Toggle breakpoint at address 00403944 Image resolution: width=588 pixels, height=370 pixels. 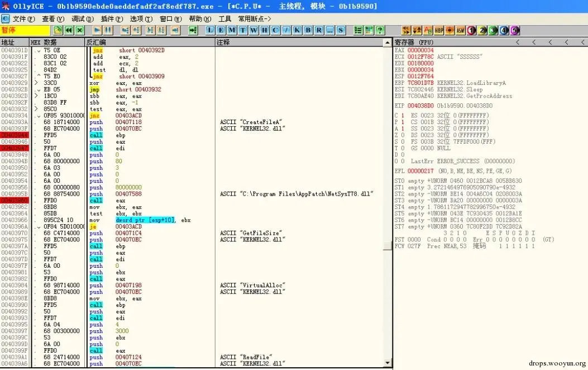pos(15,135)
